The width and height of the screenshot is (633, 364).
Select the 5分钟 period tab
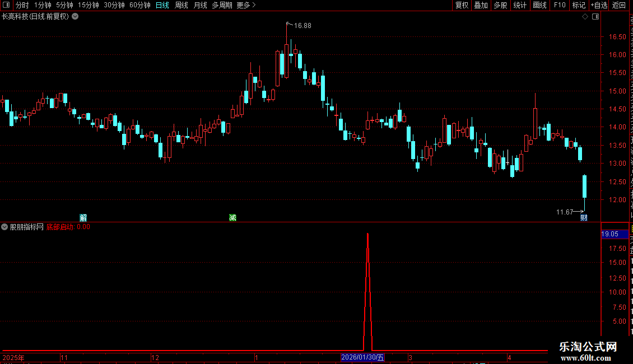click(x=64, y=5)
